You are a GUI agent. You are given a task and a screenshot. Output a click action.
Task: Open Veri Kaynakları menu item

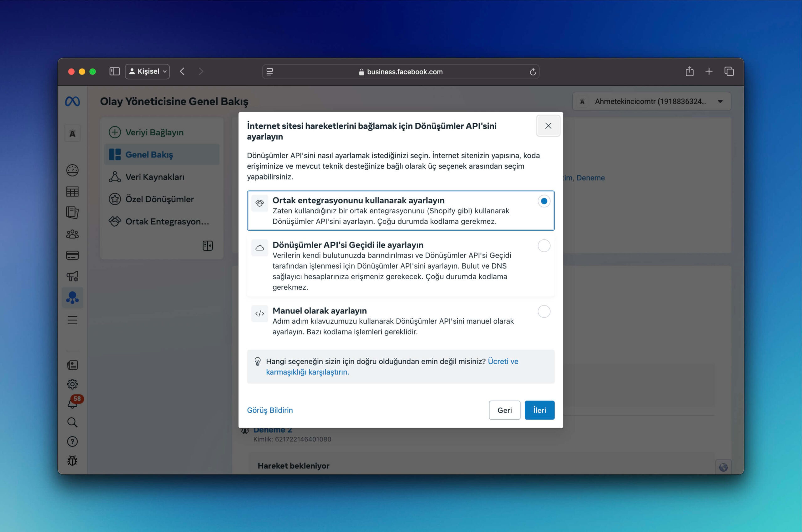[155, 177]
